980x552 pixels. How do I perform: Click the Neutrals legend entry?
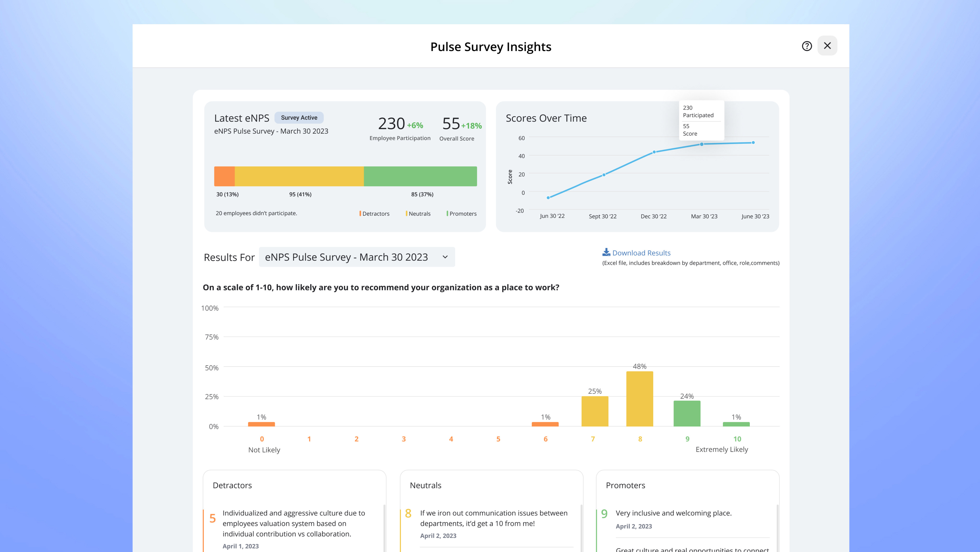click(x=418, y=214)
